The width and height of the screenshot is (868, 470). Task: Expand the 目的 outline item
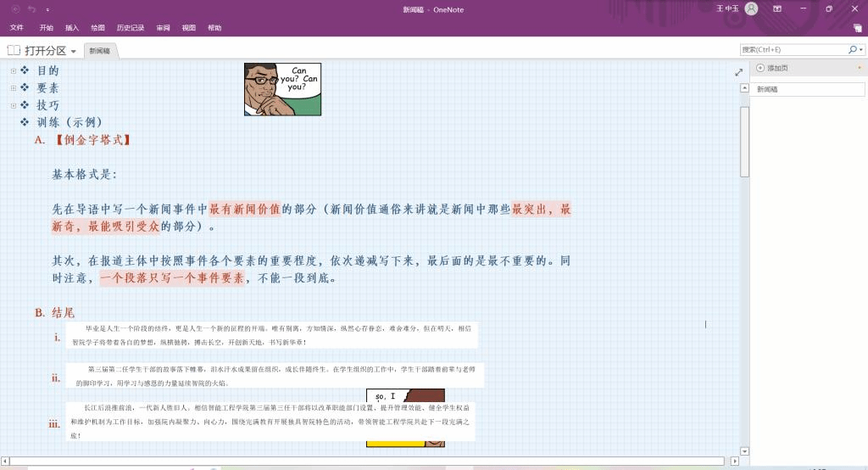(14, 70)
